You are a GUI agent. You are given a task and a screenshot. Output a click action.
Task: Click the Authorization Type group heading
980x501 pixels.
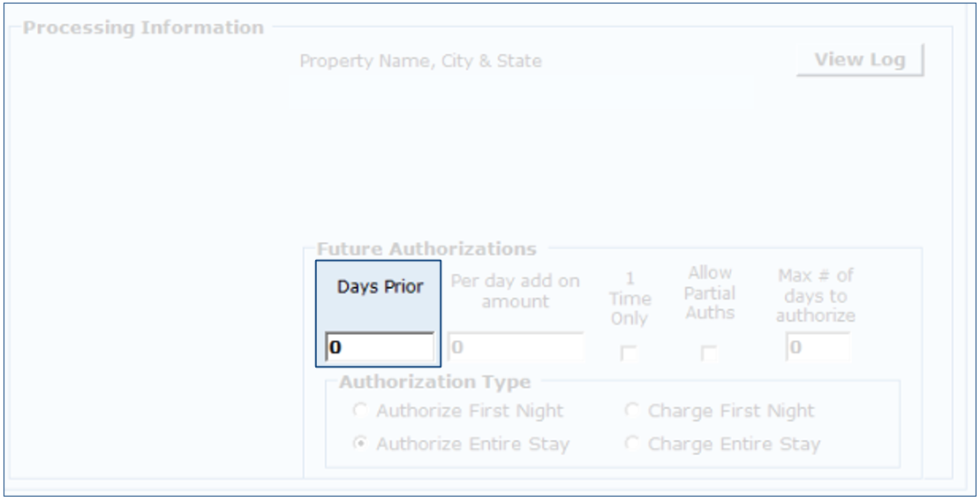click(x=436, y=383)
